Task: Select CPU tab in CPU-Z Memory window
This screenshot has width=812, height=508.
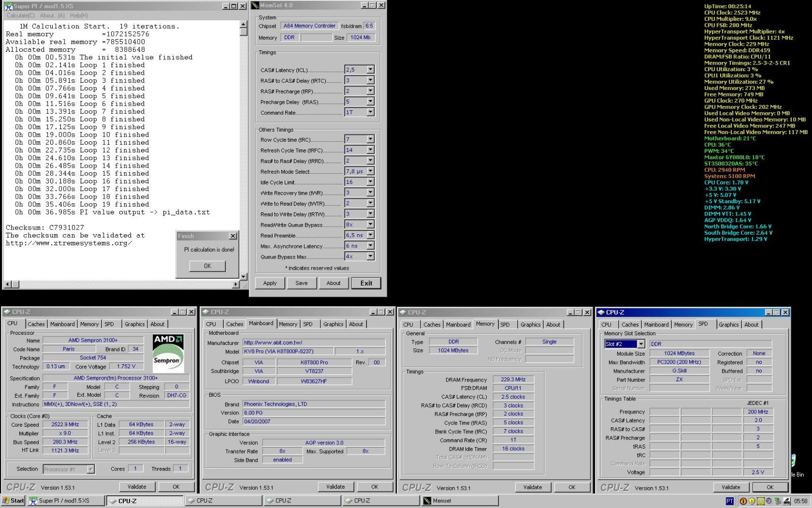Action: click(x=408, y=325)
